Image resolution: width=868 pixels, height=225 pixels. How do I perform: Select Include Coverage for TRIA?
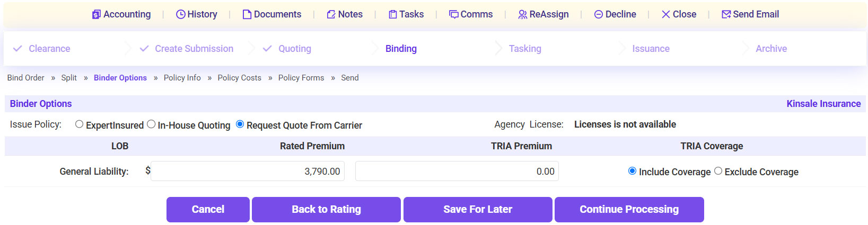coord(632,170)
